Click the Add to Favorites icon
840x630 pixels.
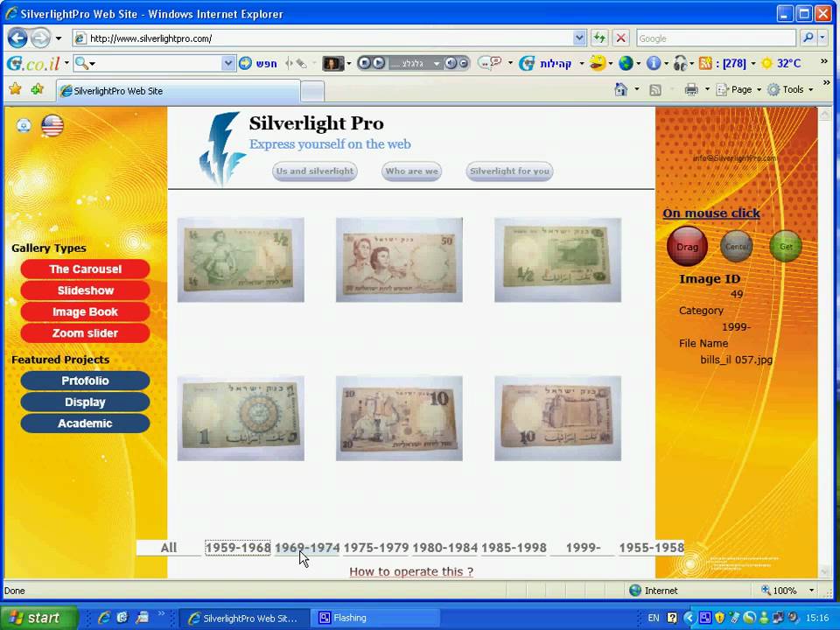[37, 89]
